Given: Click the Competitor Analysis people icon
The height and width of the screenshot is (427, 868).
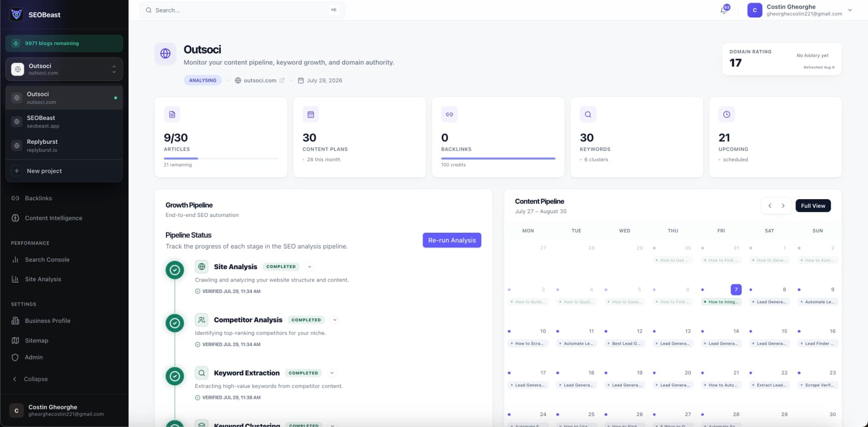Looking at the screenshot, I should (x=202, y=320).
